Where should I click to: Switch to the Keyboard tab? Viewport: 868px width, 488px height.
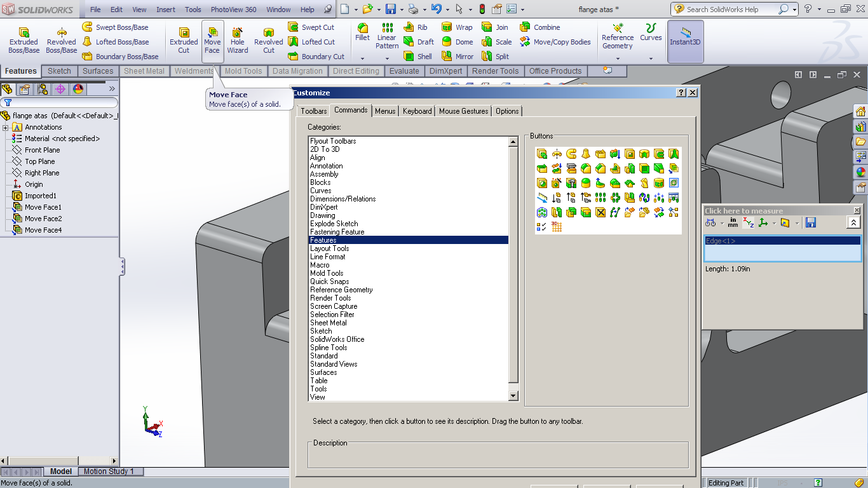[x=417, y=111]
